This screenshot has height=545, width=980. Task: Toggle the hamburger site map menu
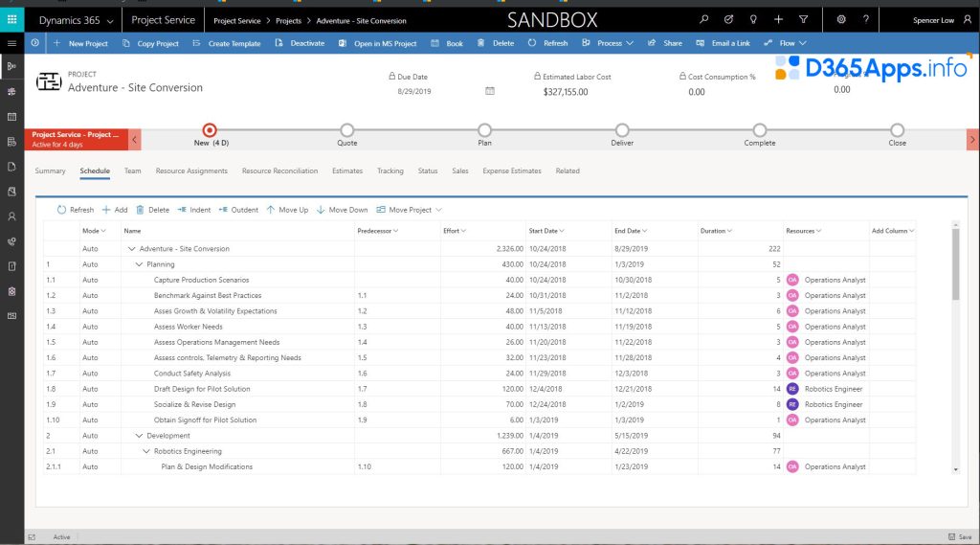pyautogui.click(x=11, y=43)
